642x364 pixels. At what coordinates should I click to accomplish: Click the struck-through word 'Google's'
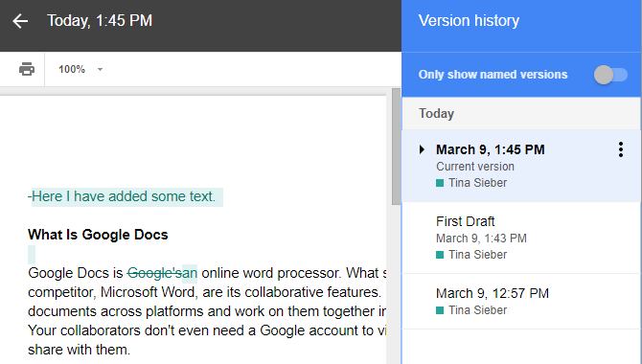tap(154, 273)
